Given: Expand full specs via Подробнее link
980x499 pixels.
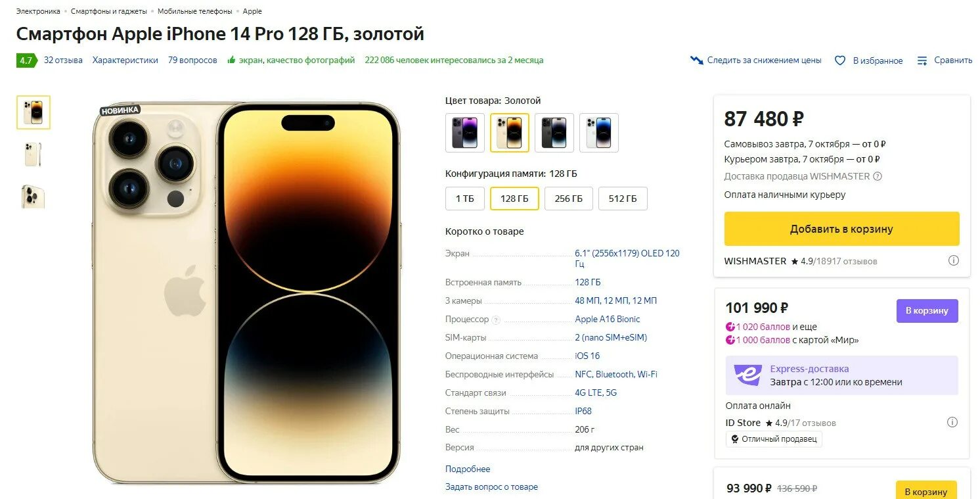Looking at the screenshot, I should coord(468,469).
